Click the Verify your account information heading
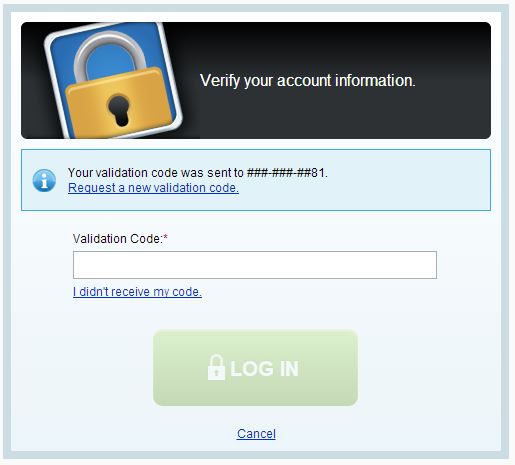The height and width of the screenshot is (465, 515). (x=307, y=81)
